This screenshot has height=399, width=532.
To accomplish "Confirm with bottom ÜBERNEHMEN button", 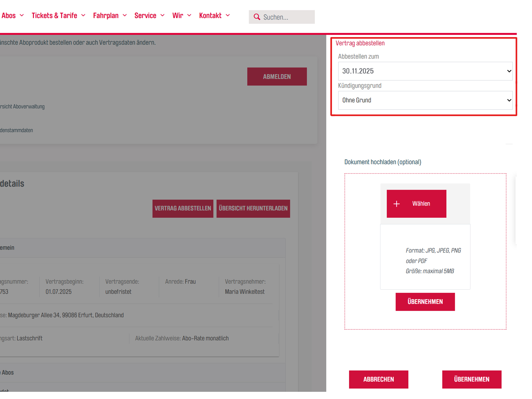I will pos(471,379).
